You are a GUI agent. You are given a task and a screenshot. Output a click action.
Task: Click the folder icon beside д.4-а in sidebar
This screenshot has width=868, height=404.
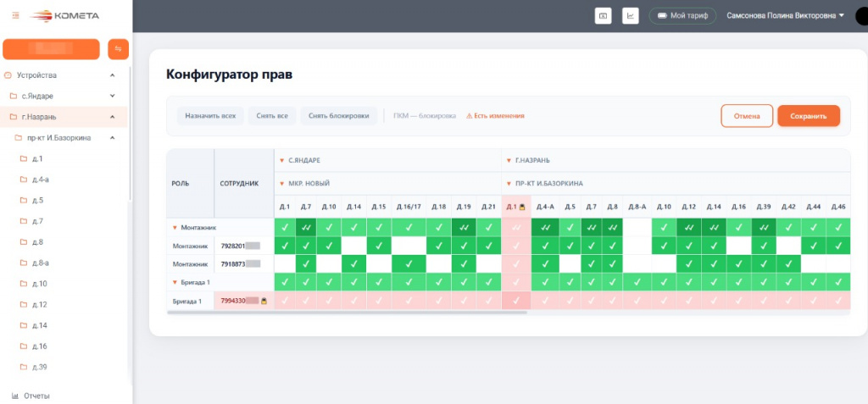(24, 180)
